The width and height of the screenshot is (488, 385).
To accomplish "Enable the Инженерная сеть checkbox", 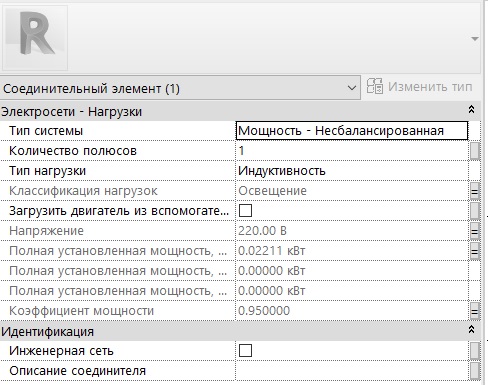I will 245,350.
